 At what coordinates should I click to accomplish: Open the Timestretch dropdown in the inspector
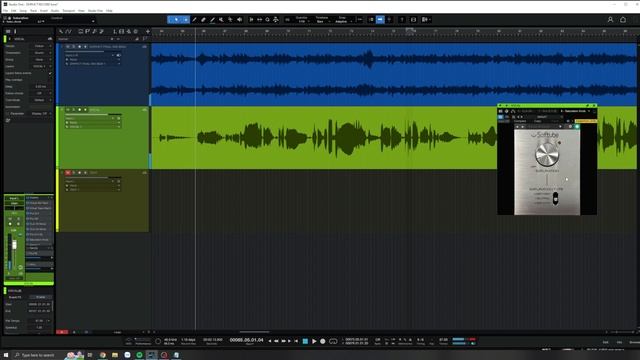(x=41, y=53)
